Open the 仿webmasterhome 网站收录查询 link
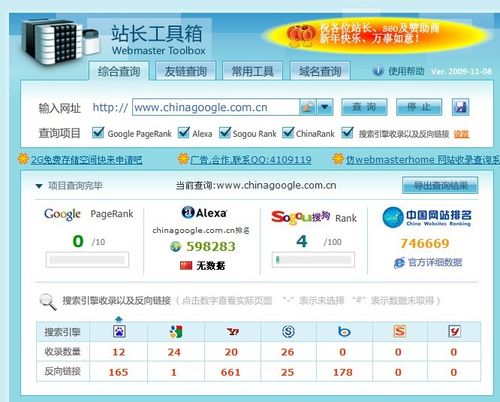This screenshot has height=402, width=500. click(423, 160)
